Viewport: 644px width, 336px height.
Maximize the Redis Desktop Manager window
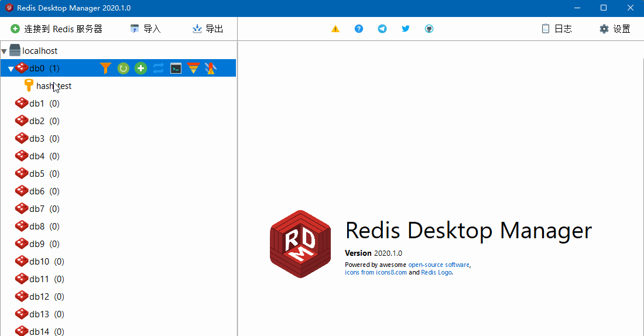(604, 8)
